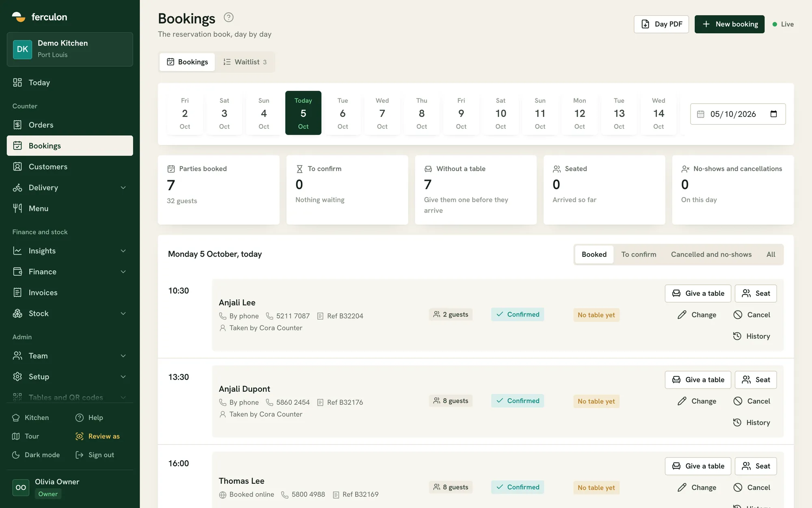Expand the Delivery sidebar section
Viewport: 812px width, 508px height.
click(70, 188)
